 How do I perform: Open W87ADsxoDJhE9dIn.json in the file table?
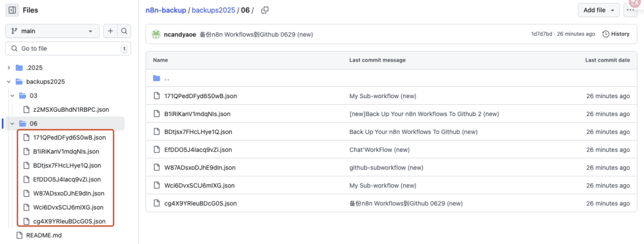tap(200, 167)
